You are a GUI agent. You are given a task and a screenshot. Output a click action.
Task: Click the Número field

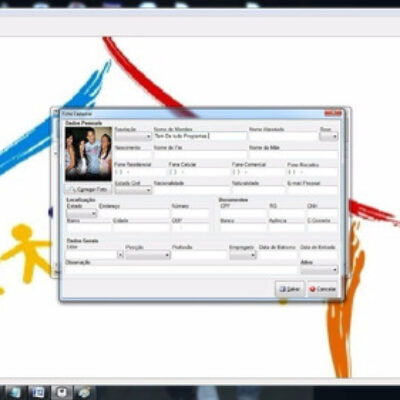pyautogui.click(x=190, y=213)
